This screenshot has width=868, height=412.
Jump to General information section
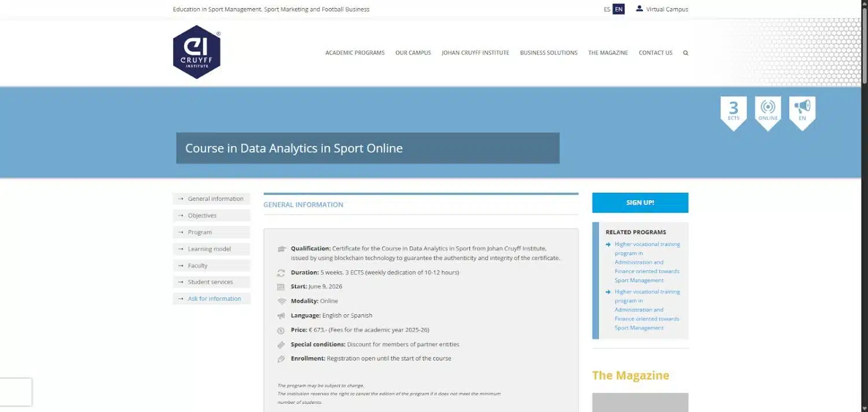tap(212, 198)
